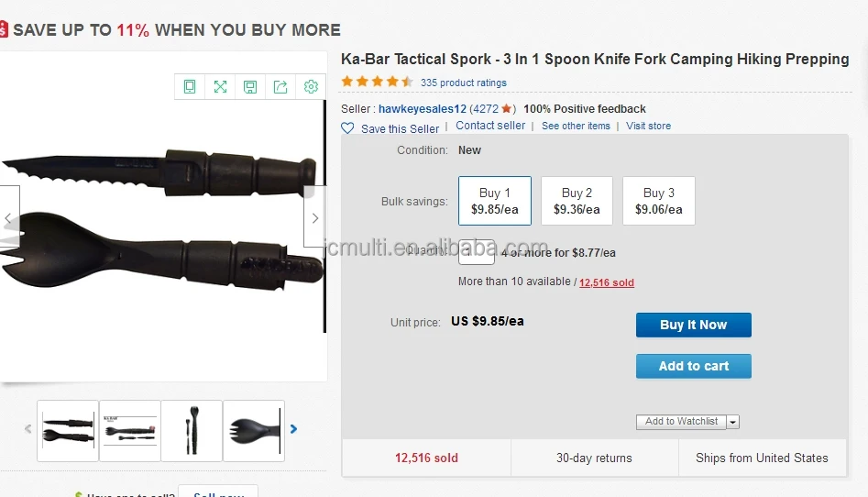Open the Add to Watchlist dropdown arrow
868x497 pixels.
click(733, 422)
